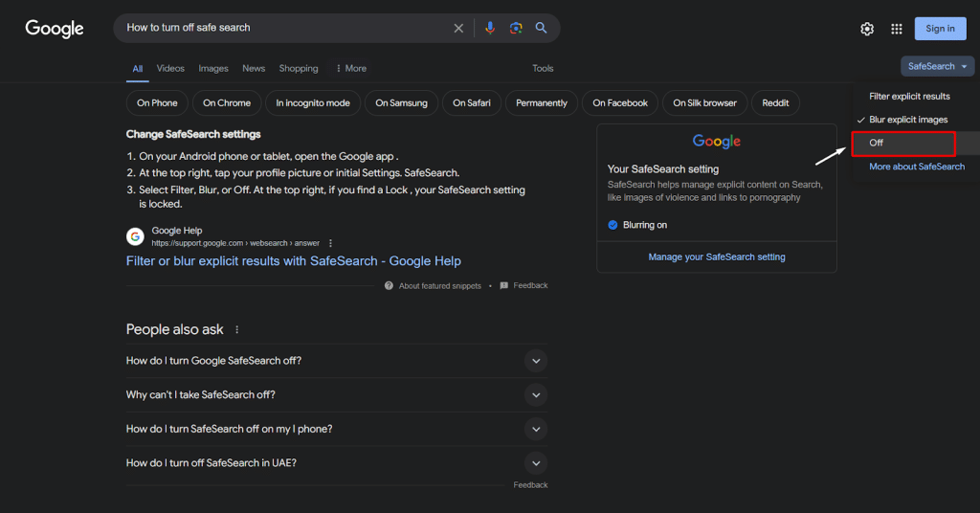Click About featured snippets question icon
Image resolution: width=980 pixels, height=513 pixels.
point(389,285)
